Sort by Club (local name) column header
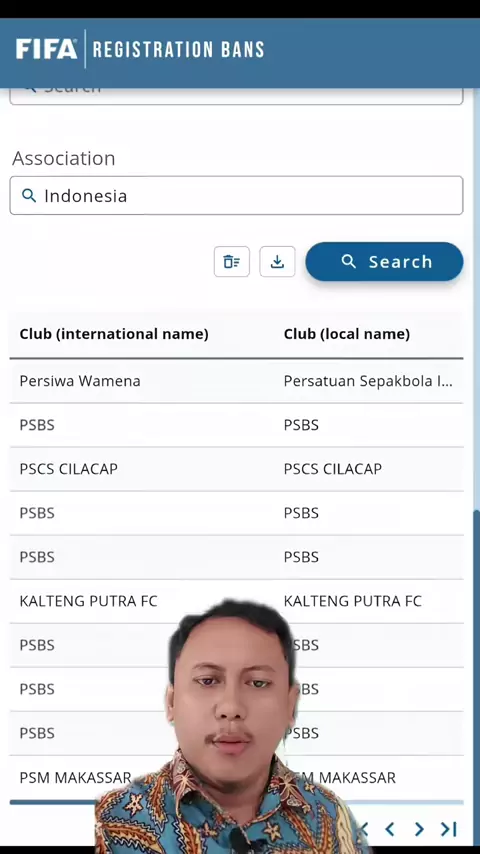Viewport: 480px width, 854px height. [x=347, y=334]
